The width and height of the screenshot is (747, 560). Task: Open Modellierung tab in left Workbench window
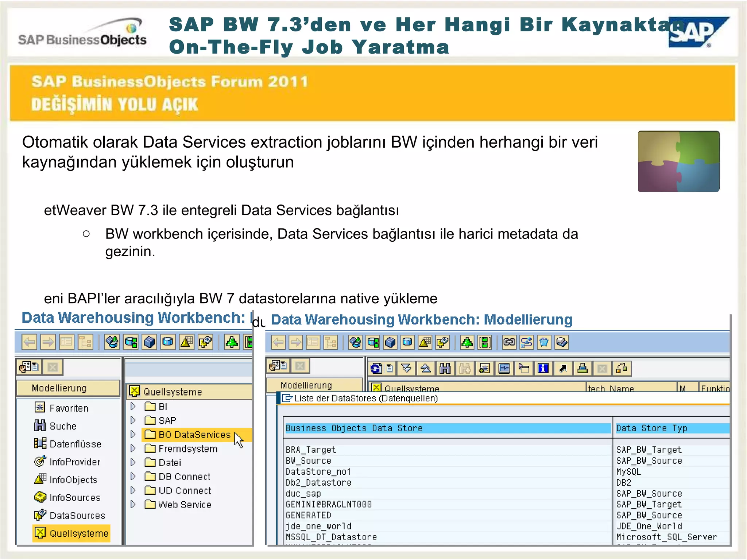(68, 388)
